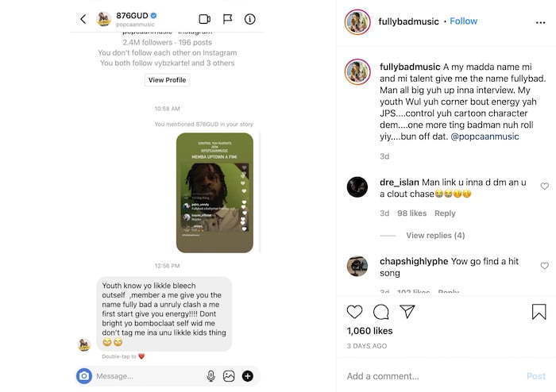This screenshot has width=556, height=392.
Task: Open the photo gallery picker icon
Action: click(x=229, y=375)
